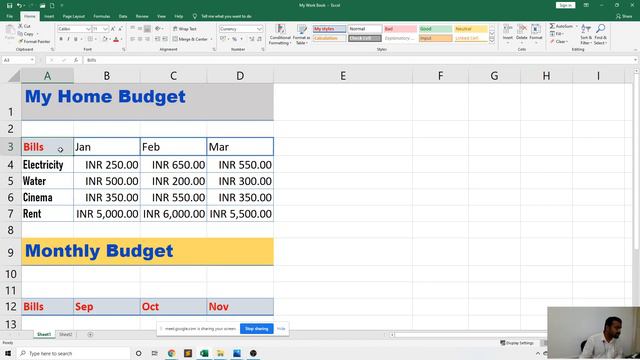Switch to the Formulas tab
This screenshot has width=640, height=360.
point(102,16)
